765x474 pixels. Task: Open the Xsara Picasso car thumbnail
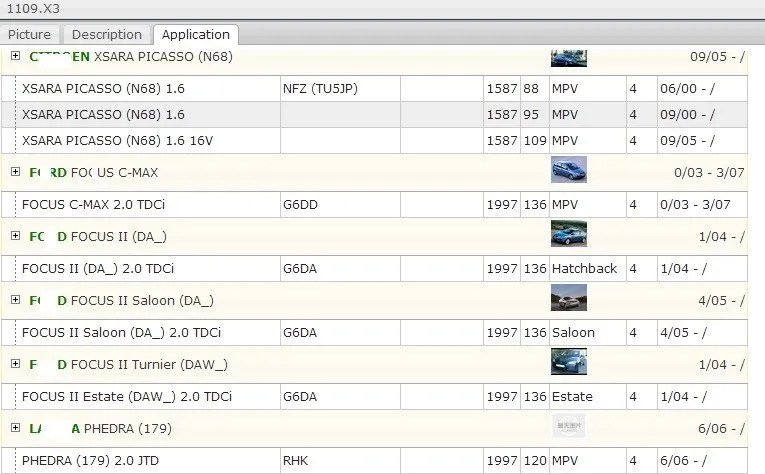coord(569,58)
